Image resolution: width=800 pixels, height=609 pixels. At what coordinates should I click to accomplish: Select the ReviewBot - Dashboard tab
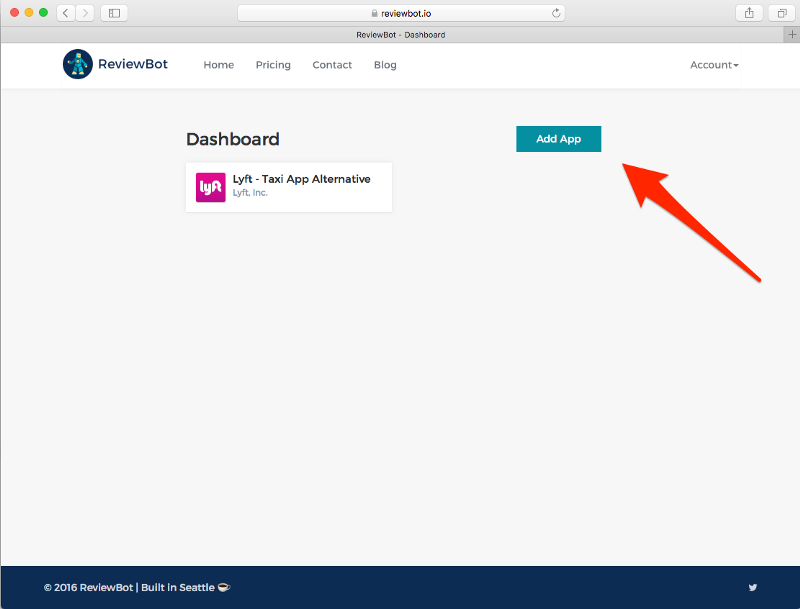click(400, 34)
